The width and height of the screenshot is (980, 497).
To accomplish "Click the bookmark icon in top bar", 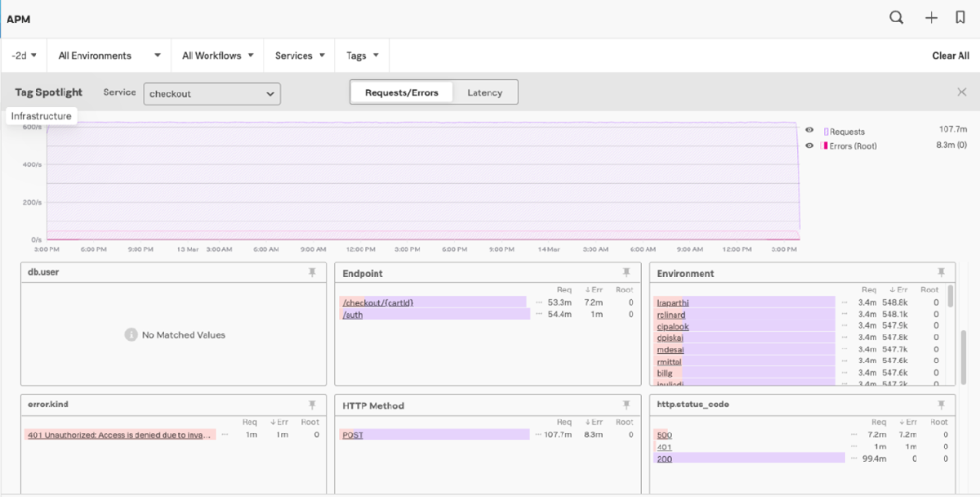I will pyautogui.click(x=960, y=18).
